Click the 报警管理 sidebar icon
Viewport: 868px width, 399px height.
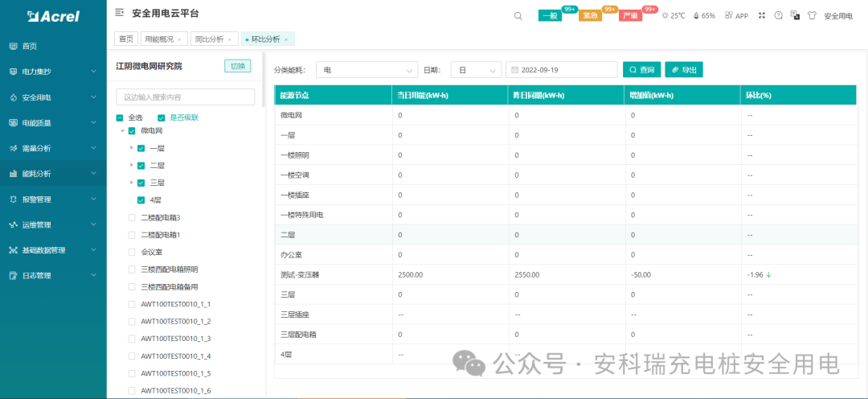(14, 199)
